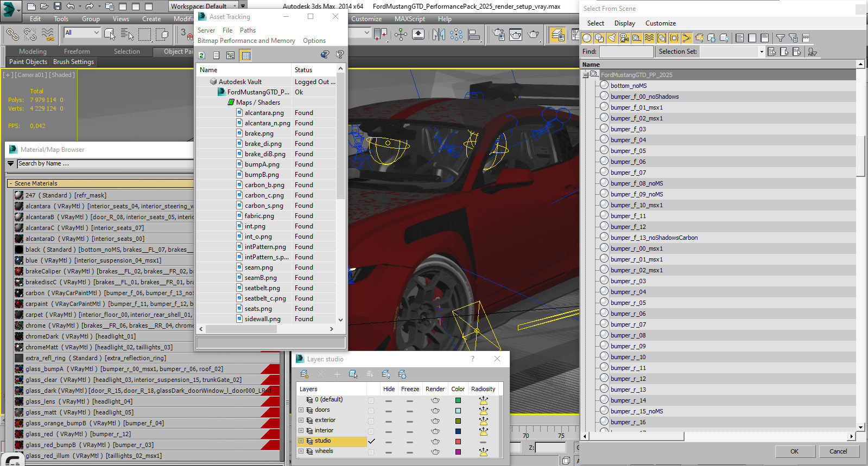Click Refresh icon in Asset Tracking
The height and width of the screenshot is (466, 868).
point(202,55)
